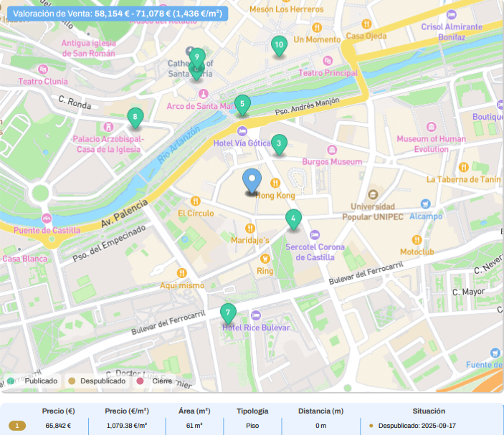This screenshot has width=504, height=435.
Task: Select green map pin number 8
Action: [134, 117]
